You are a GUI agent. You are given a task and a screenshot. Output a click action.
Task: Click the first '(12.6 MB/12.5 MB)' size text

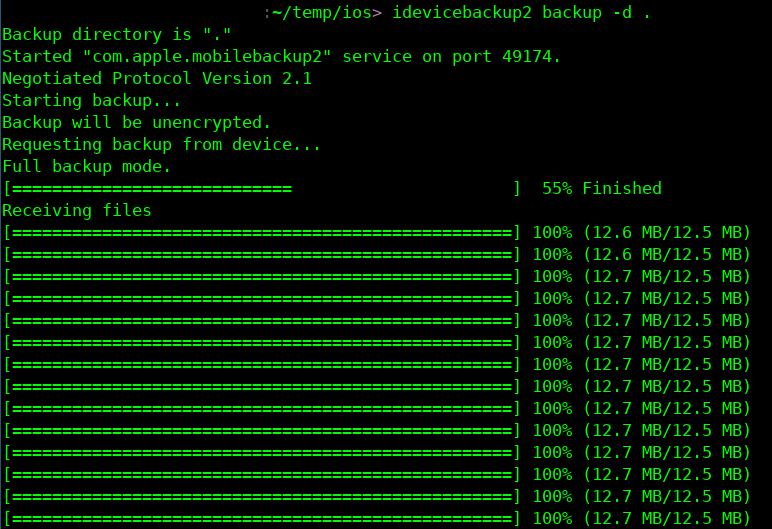(666, 232)
